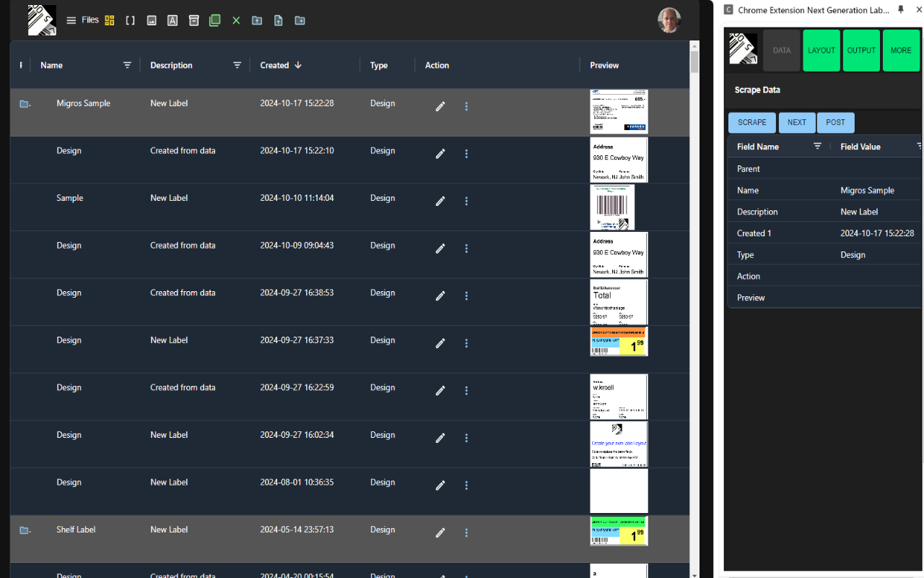Image resolution: width=924 pixels, height=578 pixels.
Task: Open the Shelf Label preview thumbnail
Action: coord(619,531)
